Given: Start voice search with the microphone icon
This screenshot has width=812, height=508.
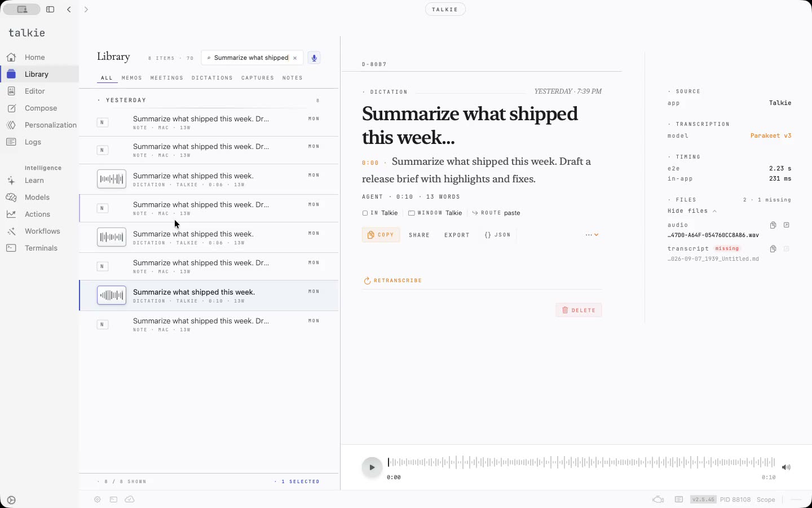Looking at the screenshot, I should click(x=314, y=58).
